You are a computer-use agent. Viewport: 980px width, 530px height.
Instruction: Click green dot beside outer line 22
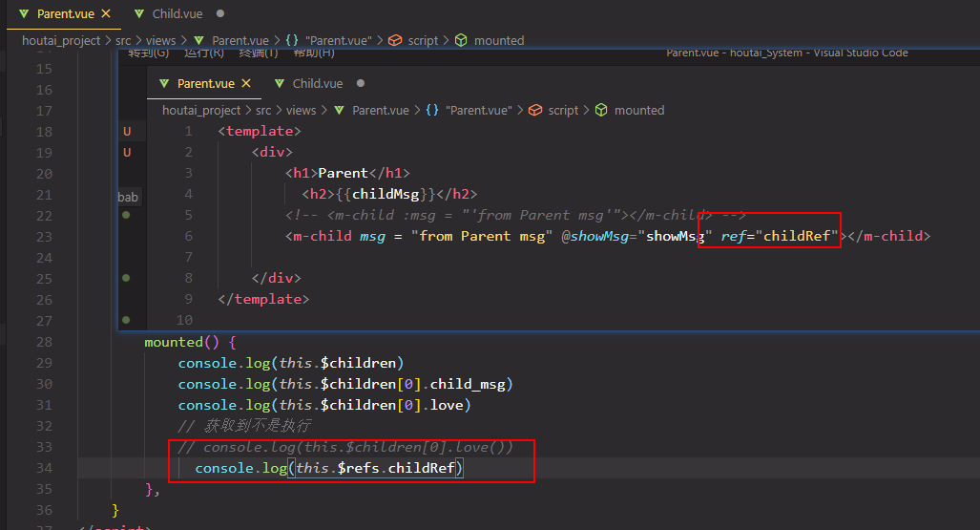pos(126,215)
